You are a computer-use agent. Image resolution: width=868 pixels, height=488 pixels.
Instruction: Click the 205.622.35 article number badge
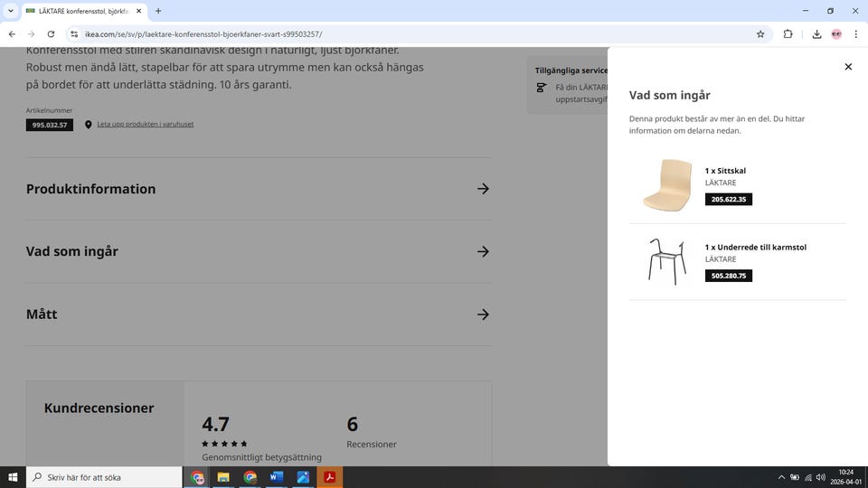tap(729, 199)
